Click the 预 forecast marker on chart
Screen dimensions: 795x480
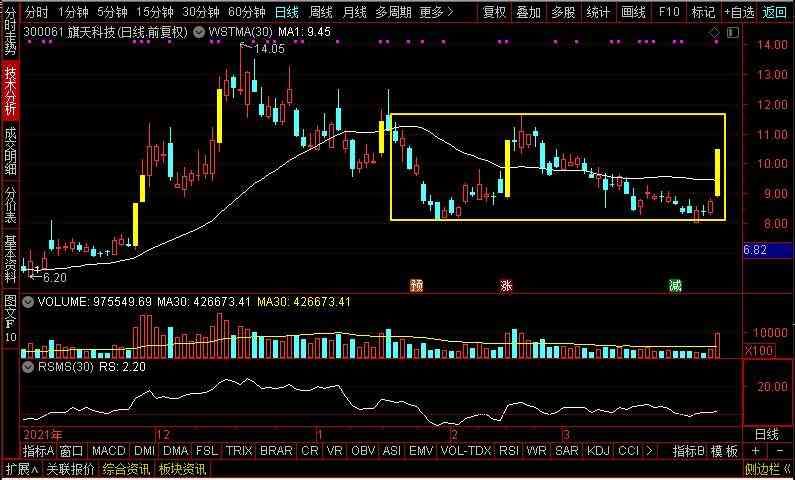click(x=415, y=285)
